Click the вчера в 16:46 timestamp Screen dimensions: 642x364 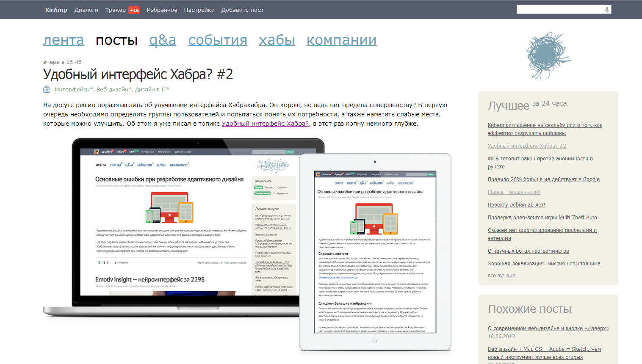click(x=62, y=62)
